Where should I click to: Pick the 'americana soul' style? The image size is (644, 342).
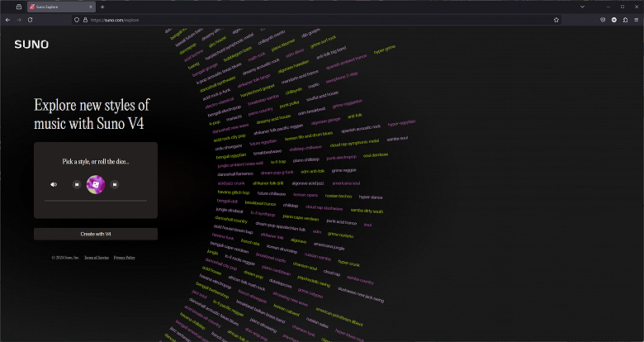pyautogui.click(x=346, y=183)
